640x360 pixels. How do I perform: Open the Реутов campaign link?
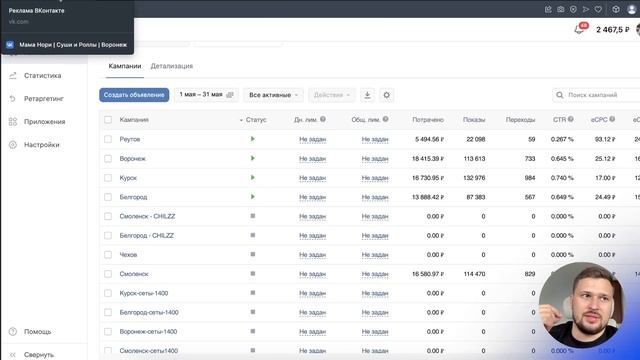point(130,139)
